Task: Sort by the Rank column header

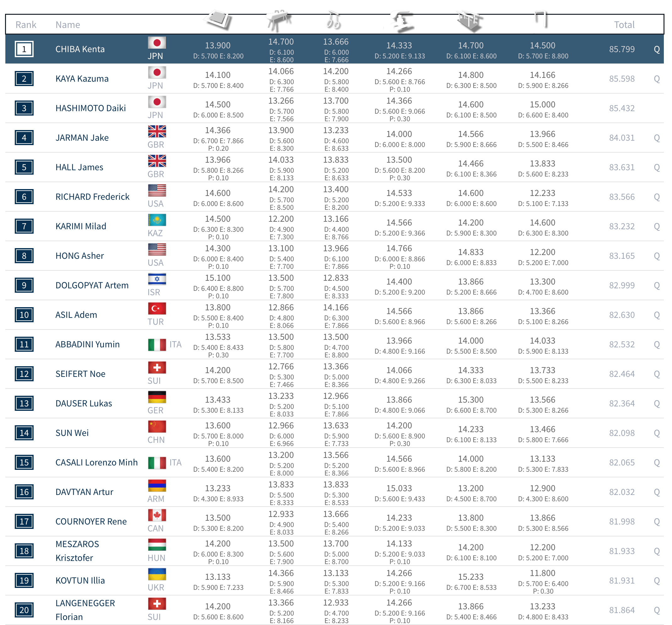Action: coord(26,25)
